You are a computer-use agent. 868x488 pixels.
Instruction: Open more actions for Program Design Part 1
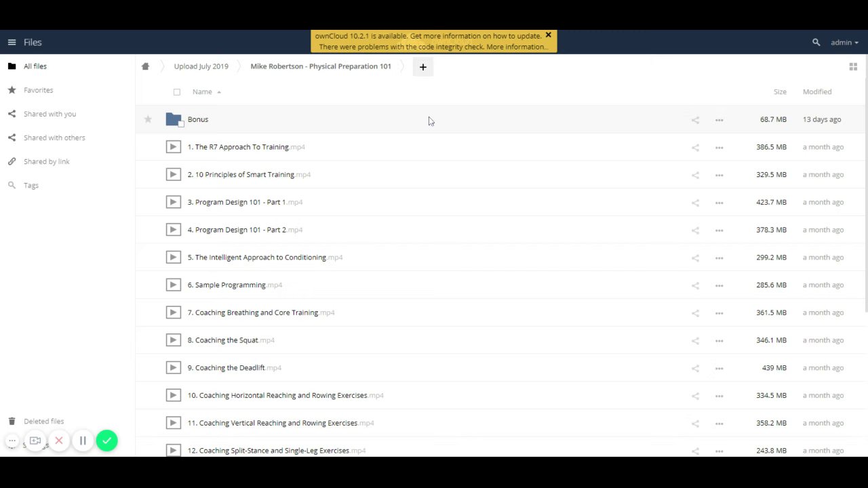[719, 203]
